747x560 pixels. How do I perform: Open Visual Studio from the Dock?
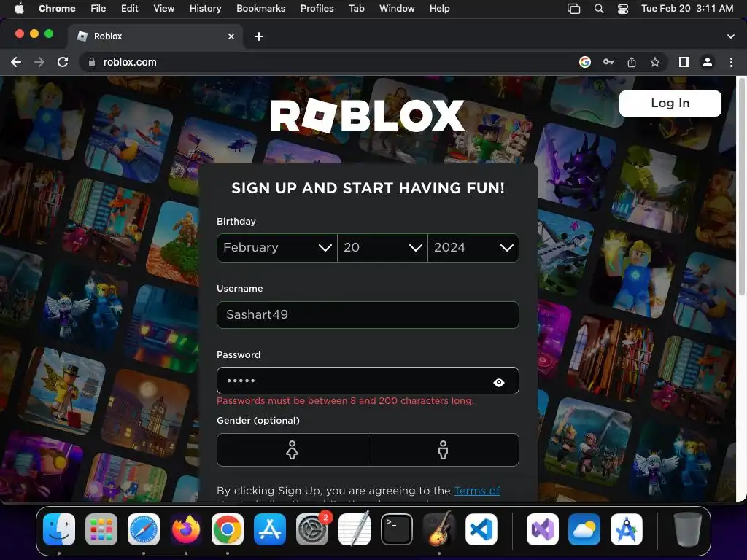542,529
